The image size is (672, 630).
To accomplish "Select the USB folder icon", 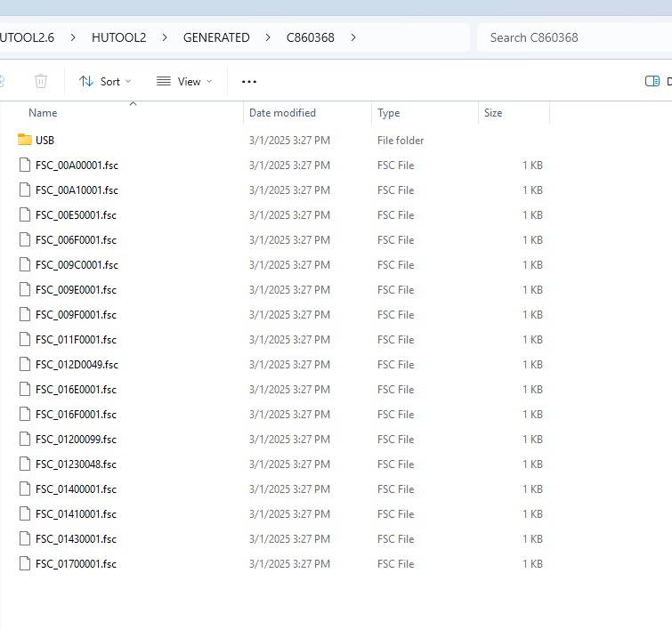I will pos(25,140).
